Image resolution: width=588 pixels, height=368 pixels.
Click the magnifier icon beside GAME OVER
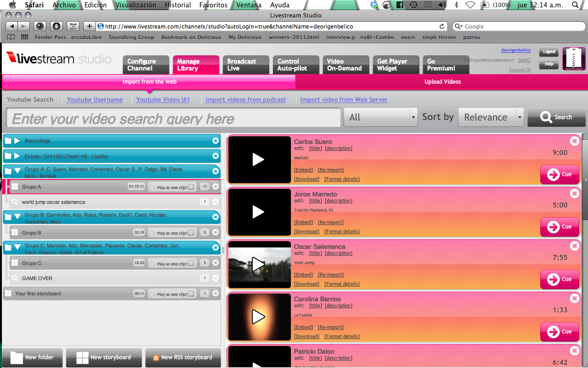15,278
